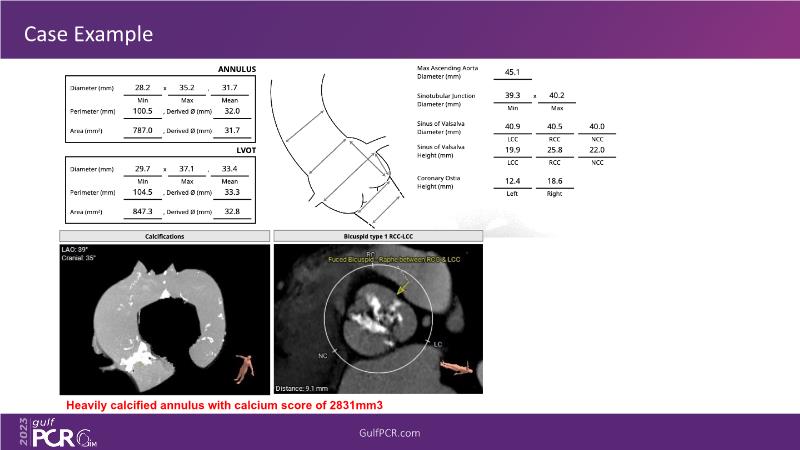Click the yellow raphe arrow on CT image

coord(402,290)
